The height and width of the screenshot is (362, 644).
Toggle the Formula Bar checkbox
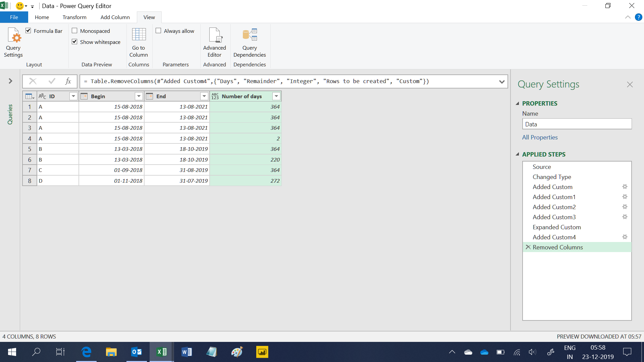[28, 31]
